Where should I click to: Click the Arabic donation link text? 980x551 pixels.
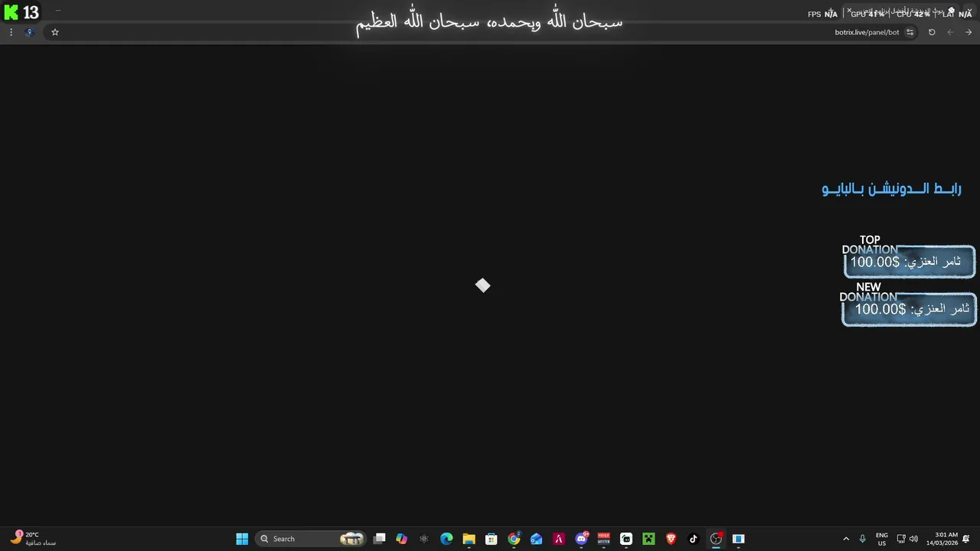coord(891,189)
